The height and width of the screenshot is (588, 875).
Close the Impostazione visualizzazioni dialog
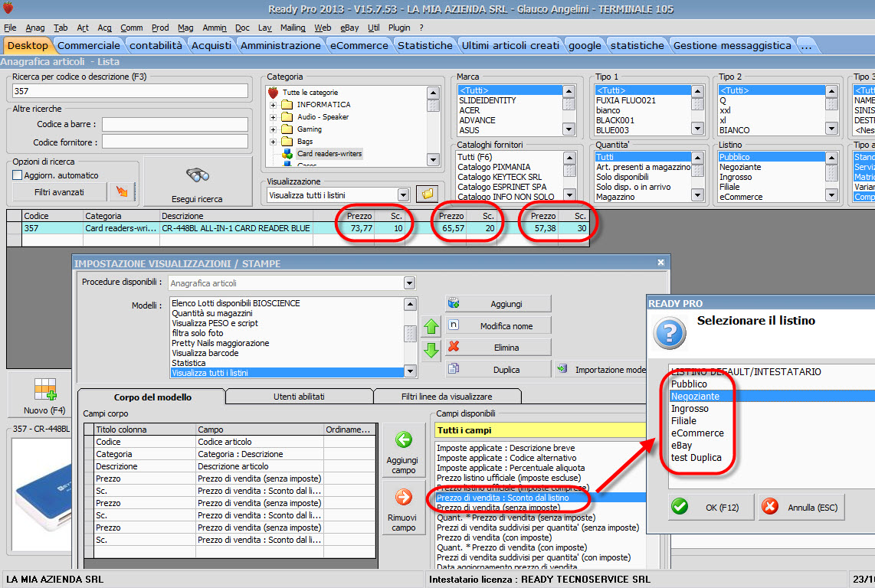[x=660, y=262]
